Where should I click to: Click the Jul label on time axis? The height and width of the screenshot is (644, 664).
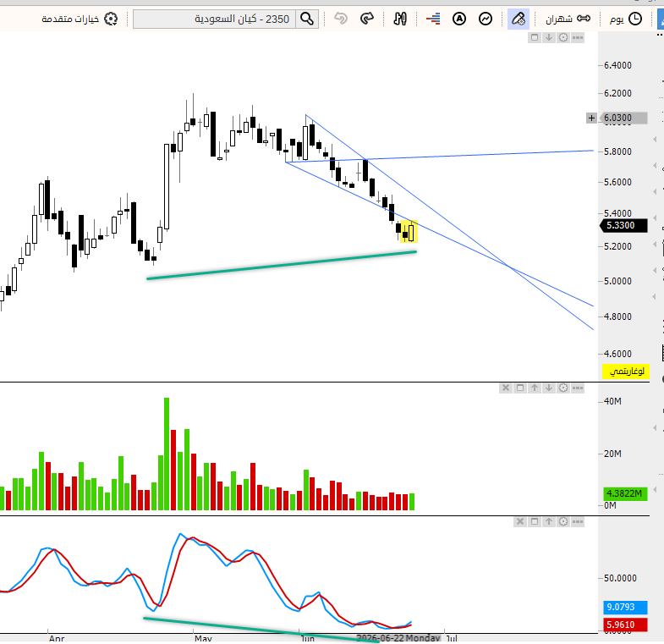point(452,638)
